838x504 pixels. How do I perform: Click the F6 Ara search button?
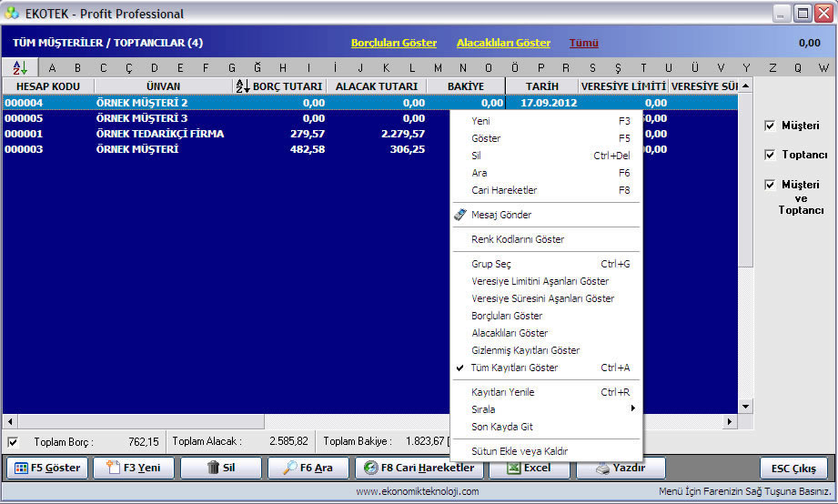click(x=308, y=468)
